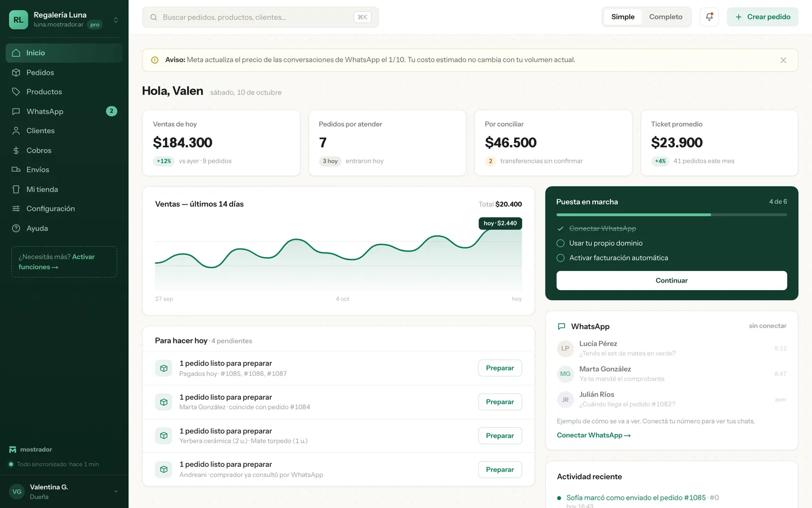
Task: Open Pedidos in the sidebar
Action: tap(64, 73)
